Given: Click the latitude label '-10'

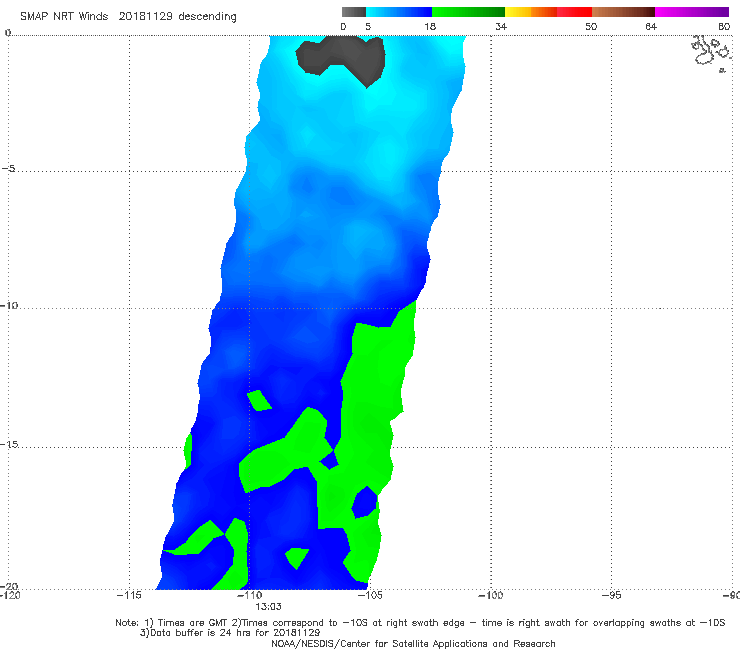Looking at the screenshot, I should pos(9,305).
